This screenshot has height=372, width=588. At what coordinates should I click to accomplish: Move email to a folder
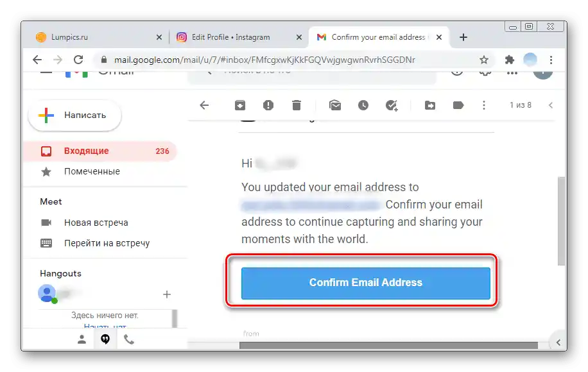[429, 105]
